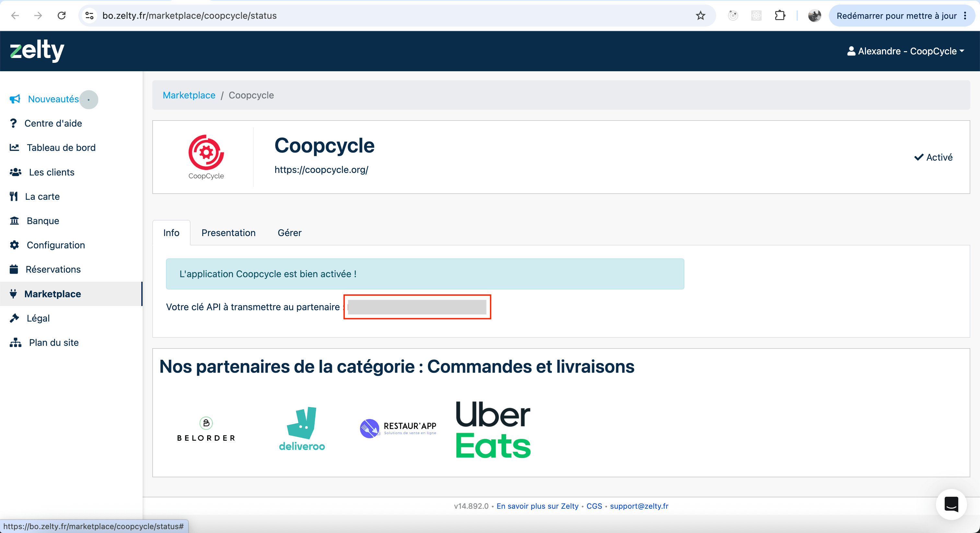
Task: Click the Activé status checkmark
Action: [x=919, y=157]
